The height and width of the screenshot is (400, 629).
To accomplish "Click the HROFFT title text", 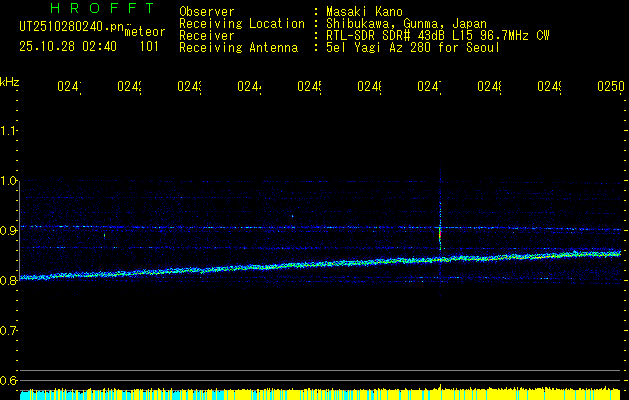I will [102, 8].
